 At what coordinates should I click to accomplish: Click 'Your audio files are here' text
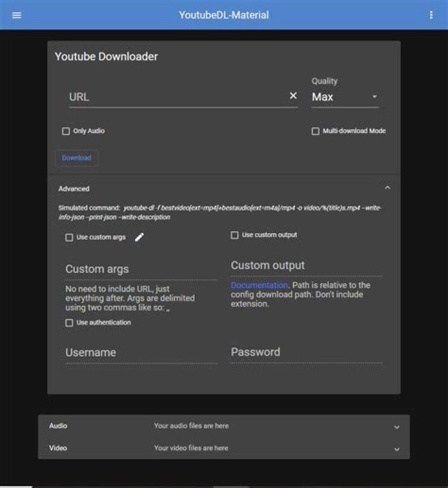tap(191, 426)
